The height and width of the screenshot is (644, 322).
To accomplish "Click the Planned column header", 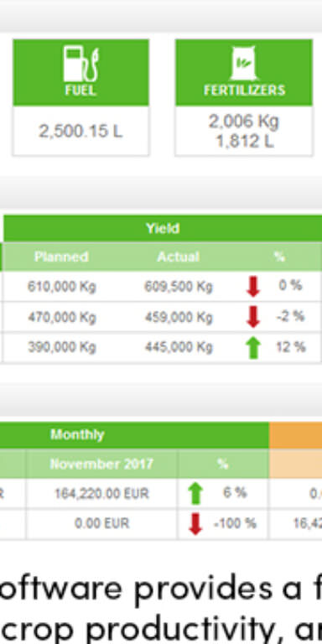I will pos(61,257).
